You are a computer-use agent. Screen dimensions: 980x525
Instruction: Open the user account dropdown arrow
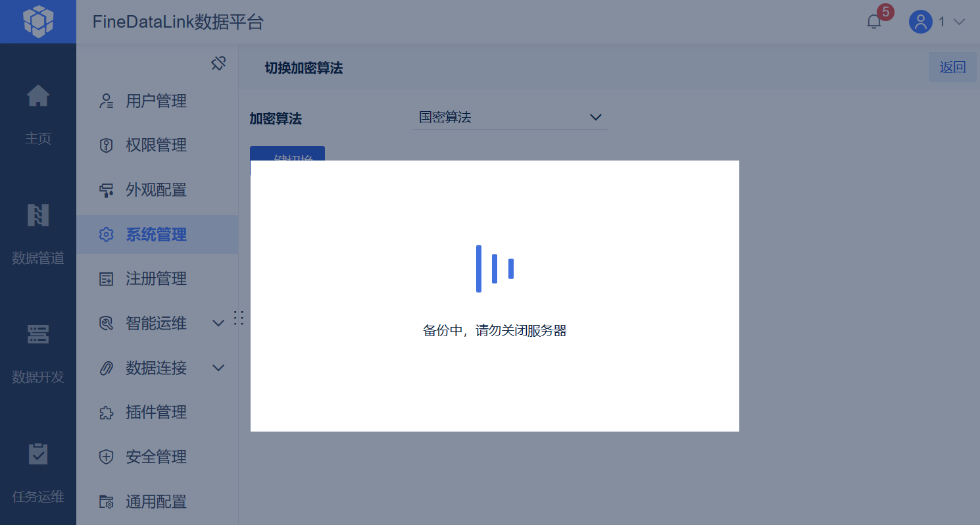(959, 22)
